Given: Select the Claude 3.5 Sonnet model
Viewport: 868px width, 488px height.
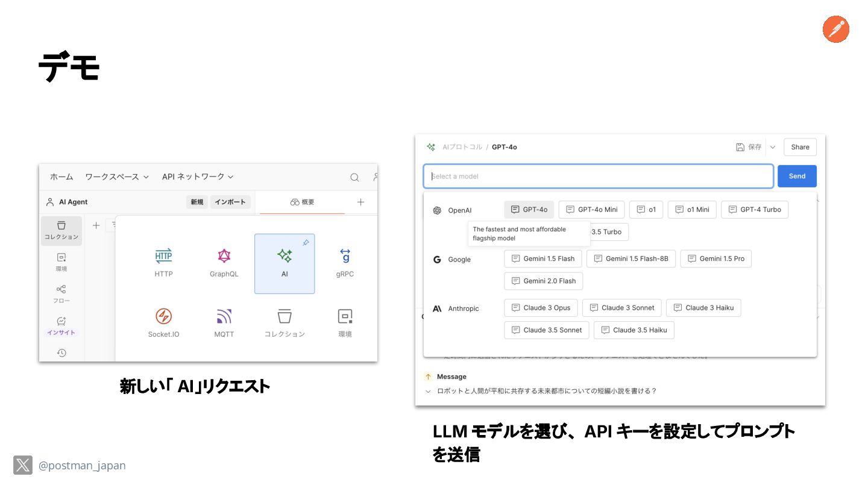Looking at the screenshot, I should [547, 330].
